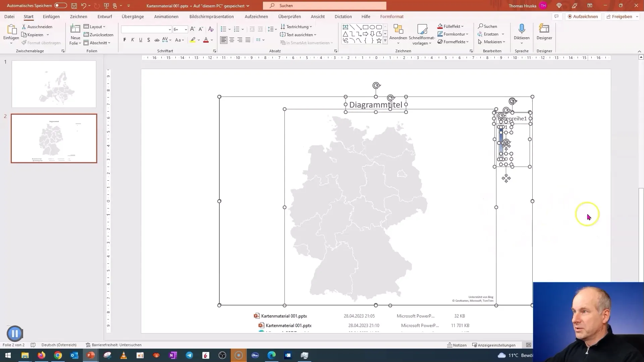This screenshot has width=644, height=362.
Task: Switch to Übergänge tab
Action: point(133,16)
